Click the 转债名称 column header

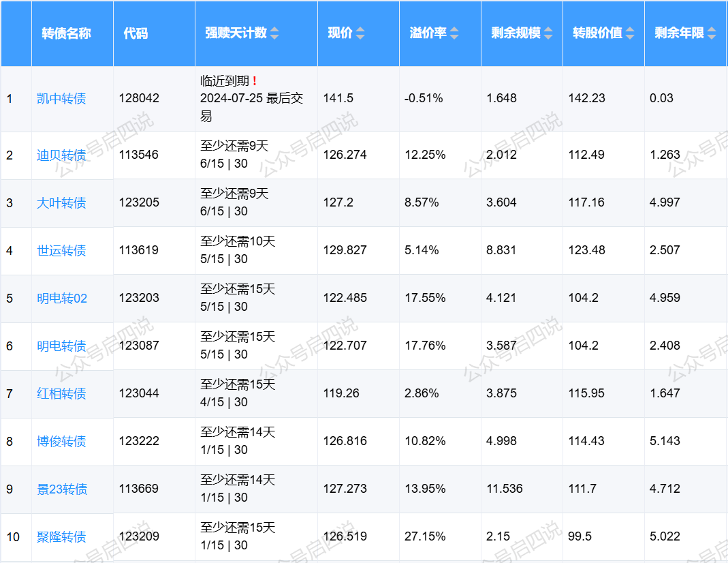pyautogui.click(x=66, y=33)
